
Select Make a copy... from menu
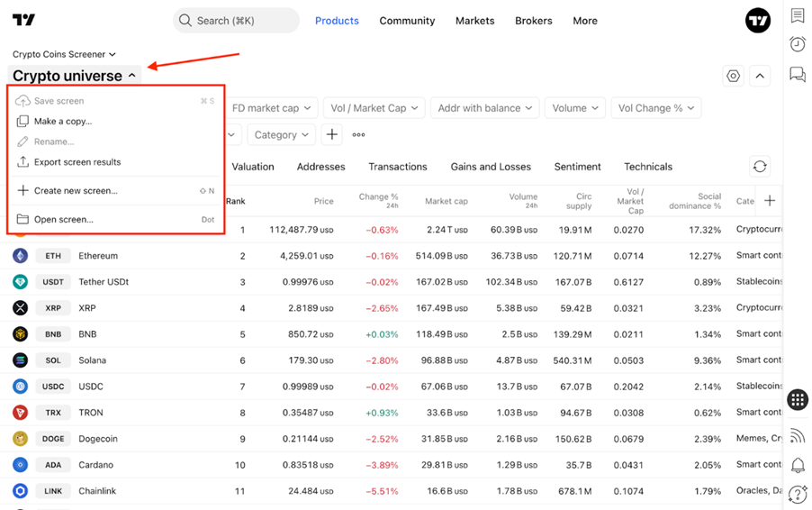tap(115, 122)
